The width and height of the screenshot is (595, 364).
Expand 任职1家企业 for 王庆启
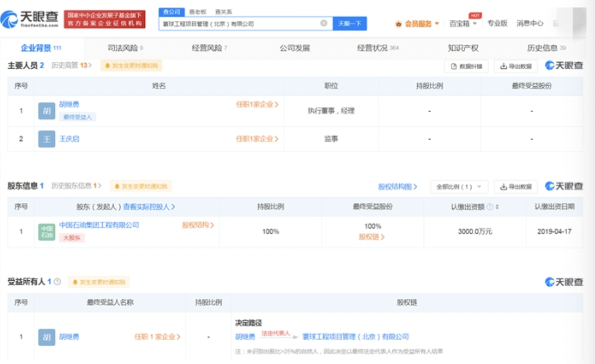257,139
